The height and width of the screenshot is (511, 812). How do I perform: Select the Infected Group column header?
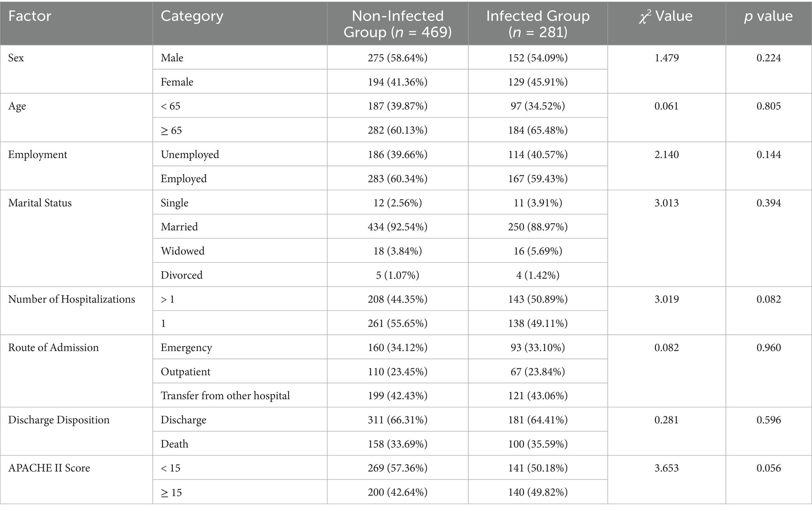click(537, 24)
